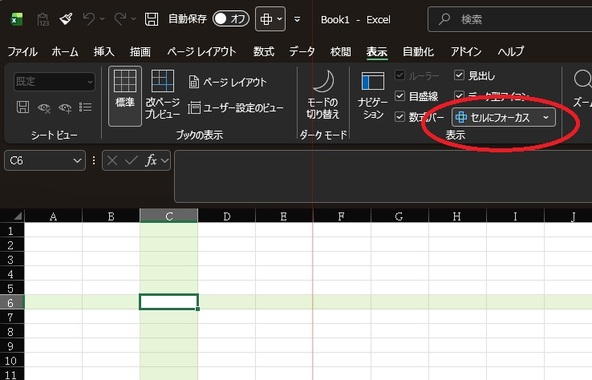Click in the 検索 search box
Image resolution: width=592 pixels, height=380 pixels.
[510, 19]
